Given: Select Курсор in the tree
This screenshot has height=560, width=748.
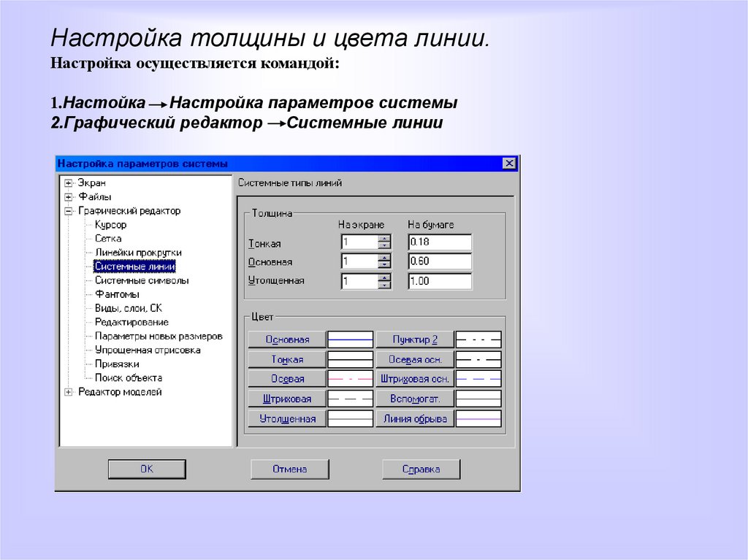Looking at the screenshot, I should 111,225.
